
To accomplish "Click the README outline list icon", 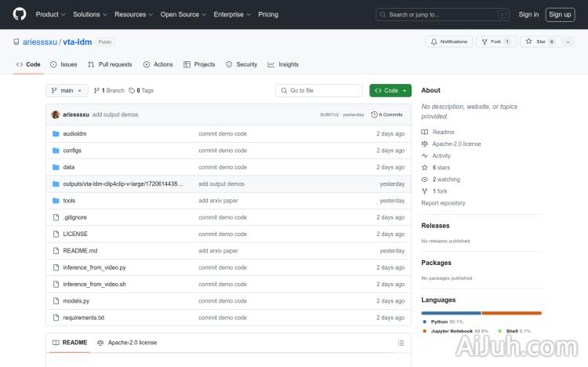I will tap(401, 343).
